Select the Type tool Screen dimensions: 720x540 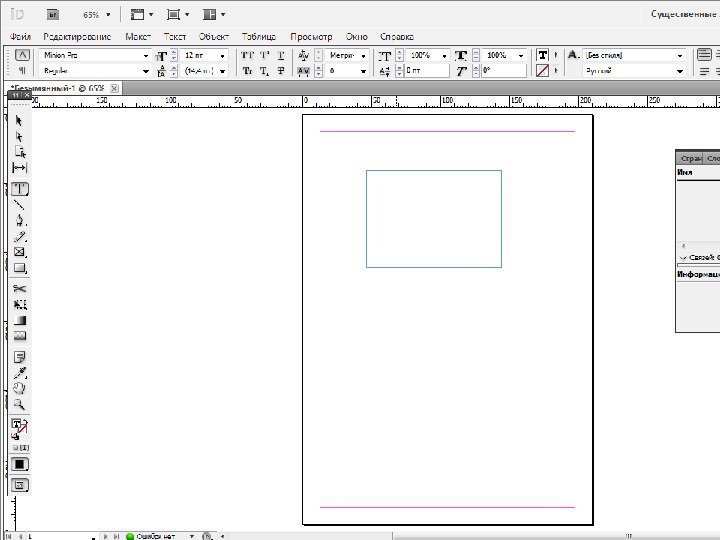point(19,189)
